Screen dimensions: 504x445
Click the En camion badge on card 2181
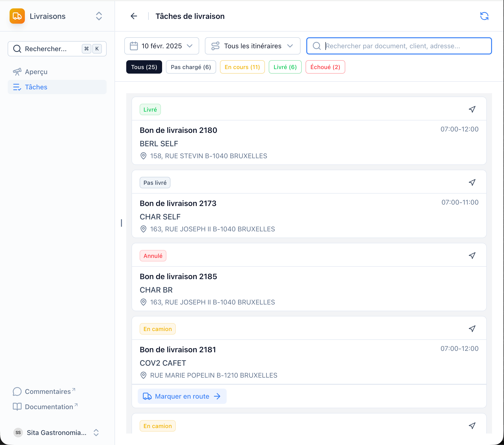coord(158,329)
